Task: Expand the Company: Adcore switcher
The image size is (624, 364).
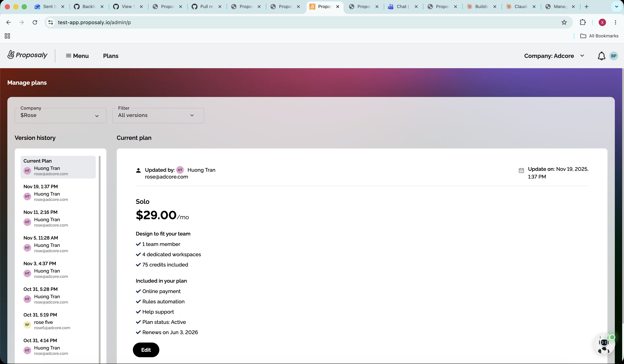Action: 554,56
